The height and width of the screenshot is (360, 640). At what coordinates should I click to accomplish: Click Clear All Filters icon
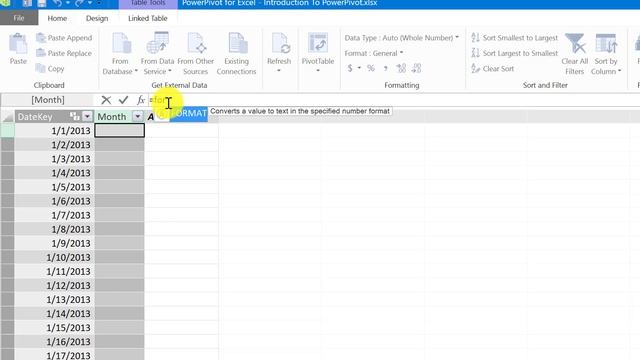(575, 44)
